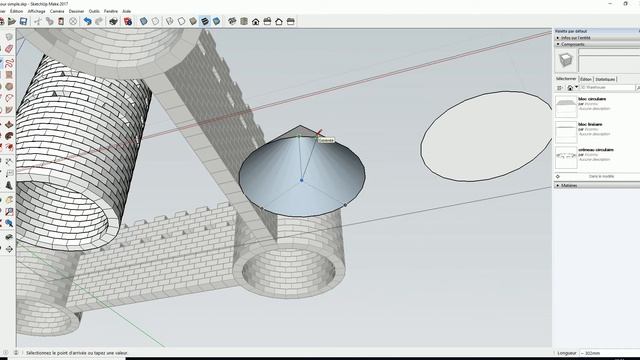The height and width of the screenshot is (360, 640).
Task: Switch to the Statistiques tab
Action: [x=605, y=79]
